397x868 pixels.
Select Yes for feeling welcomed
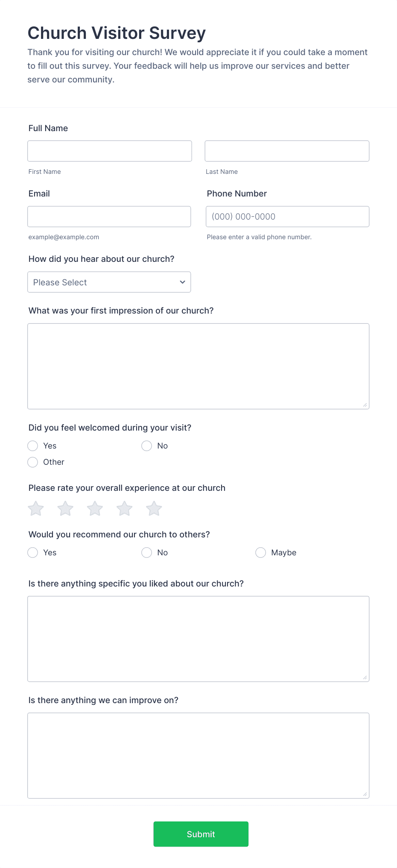(x=32, y=446)
